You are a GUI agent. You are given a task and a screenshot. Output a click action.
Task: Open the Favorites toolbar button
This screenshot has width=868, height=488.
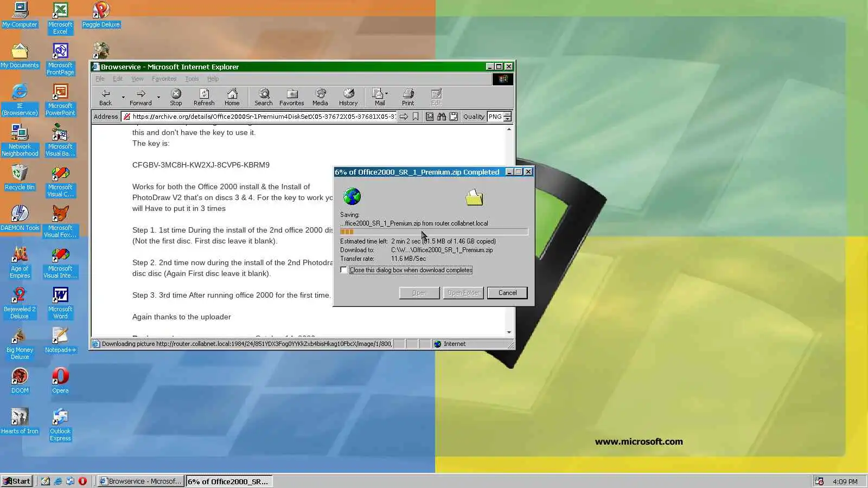coord(292,97)
